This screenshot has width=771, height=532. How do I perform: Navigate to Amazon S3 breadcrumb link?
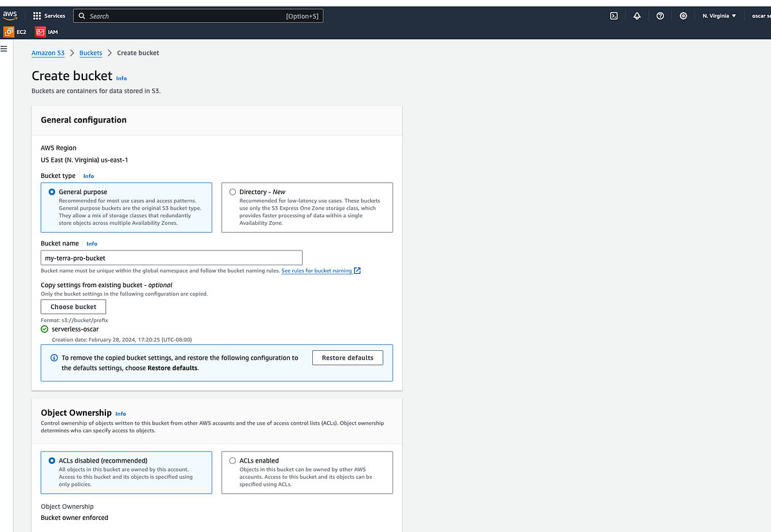pos(48,53)
